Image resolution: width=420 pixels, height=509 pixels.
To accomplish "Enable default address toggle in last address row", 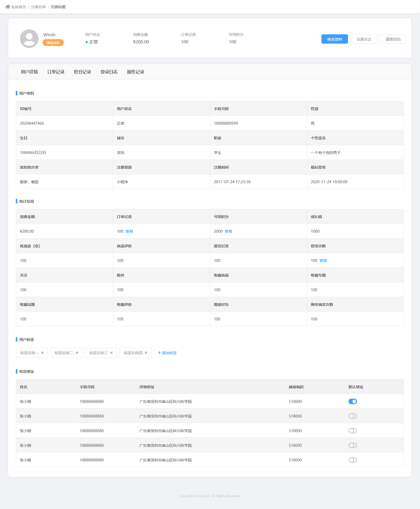I will coord(353,460).
